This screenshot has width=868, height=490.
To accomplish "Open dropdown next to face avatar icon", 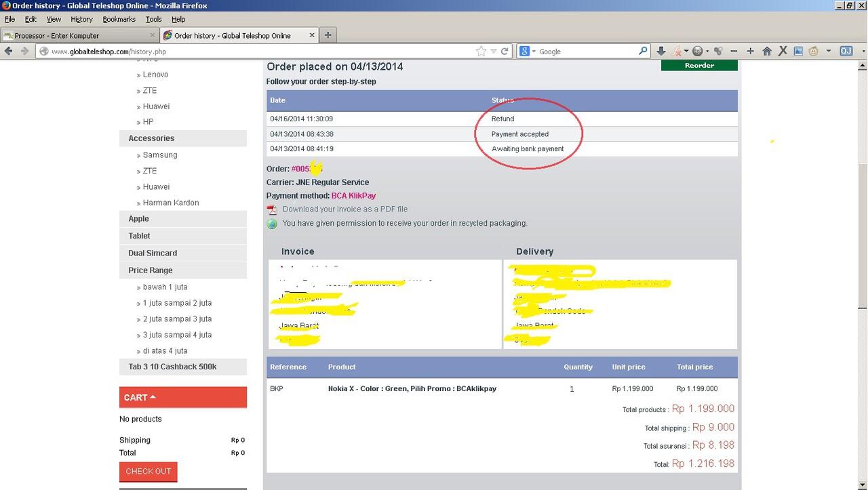I will pos(828,51).
